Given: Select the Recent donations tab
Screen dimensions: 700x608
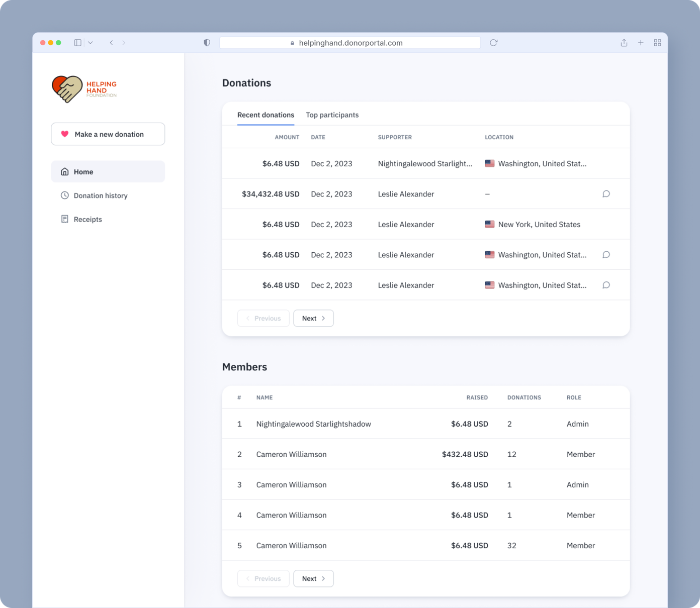Looking at the screenshot, I should click(x=266, y=115).
